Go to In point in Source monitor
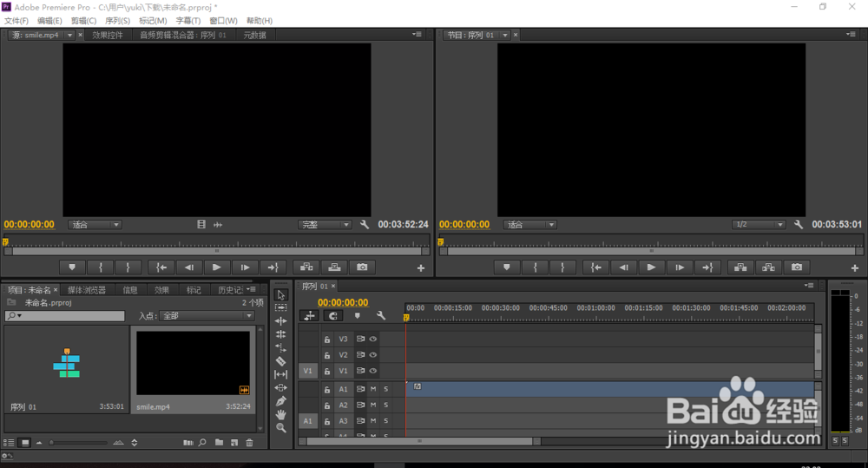Image resolution: width=868 pixels, height=468 pixels. 161,267
